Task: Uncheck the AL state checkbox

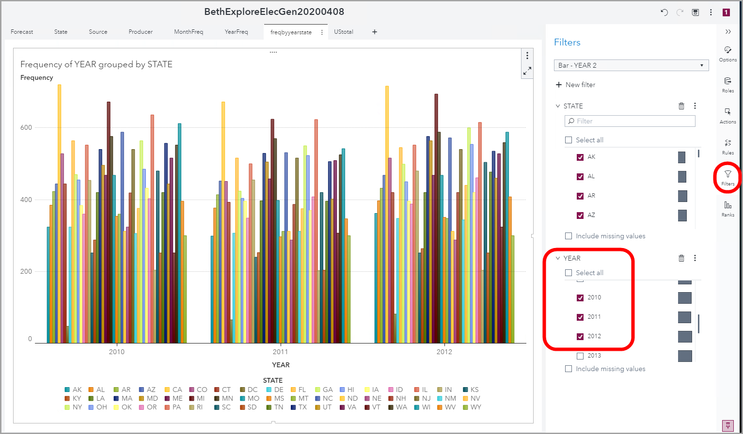Action: pyautogui.click(x=580, y=176)
